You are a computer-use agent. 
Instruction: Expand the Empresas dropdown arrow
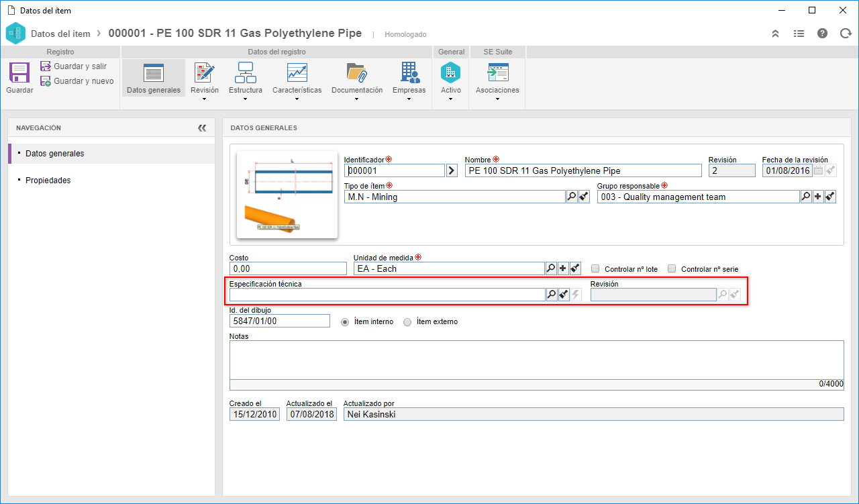pos(409,99)
